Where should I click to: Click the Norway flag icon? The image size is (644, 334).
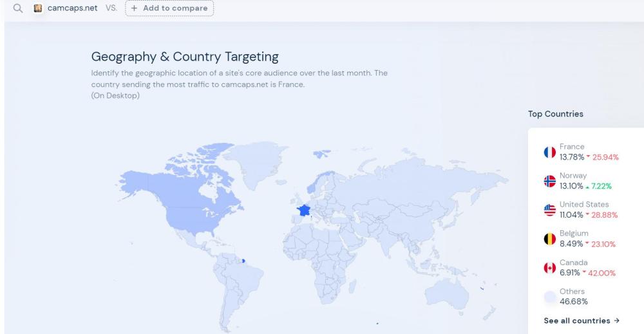click(549, 181)
